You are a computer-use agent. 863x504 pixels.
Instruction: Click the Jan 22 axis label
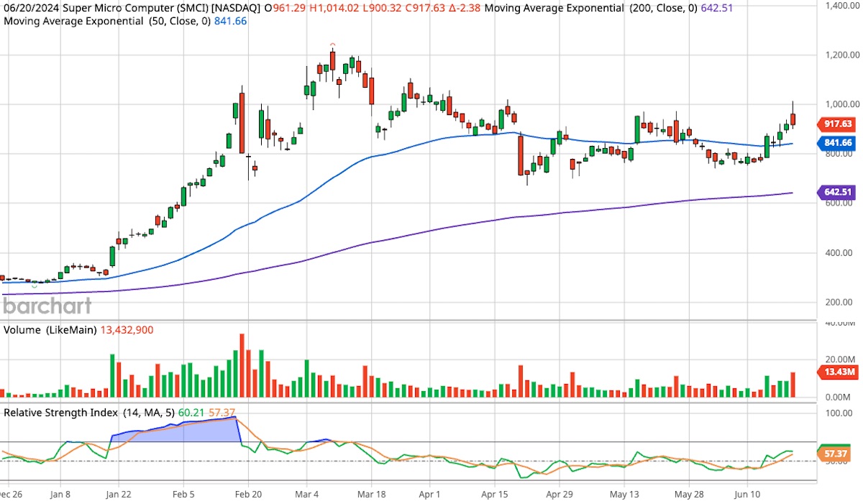coord(119,495)
